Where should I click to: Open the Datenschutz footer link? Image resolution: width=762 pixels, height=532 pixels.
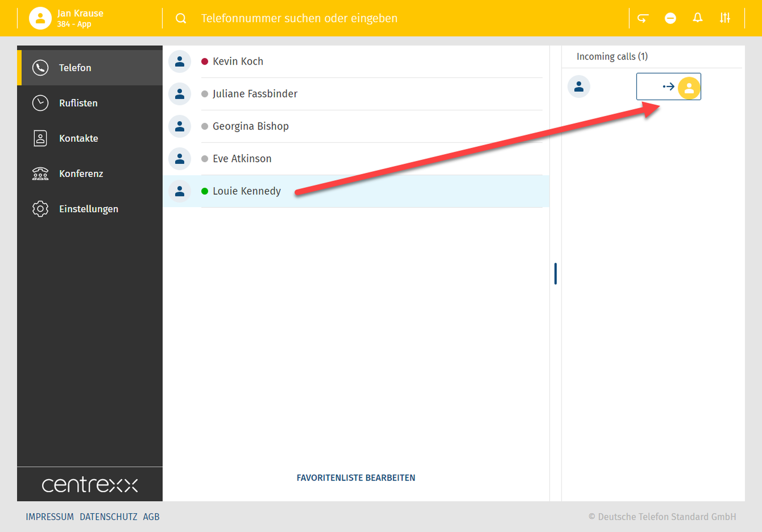(108, 517)
